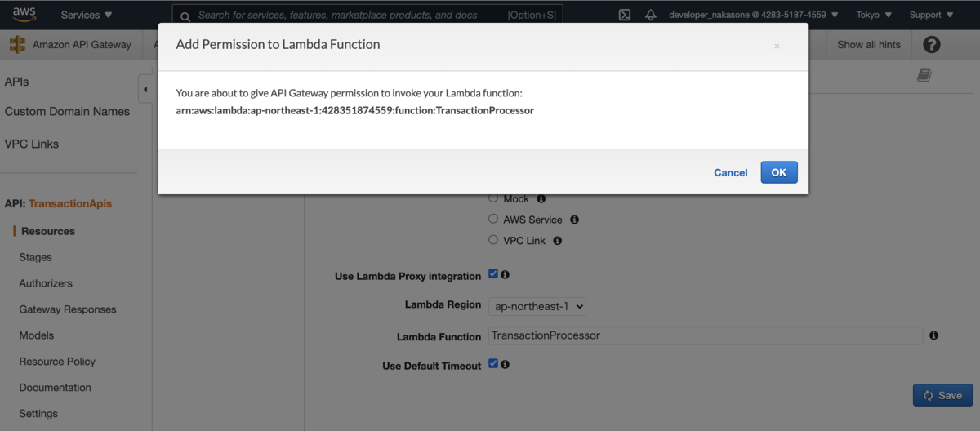Viewport: 980px width, 431px height.
Task: Toggle Use Lambda Proxy integration checkbox
Action: pos(493,273)
